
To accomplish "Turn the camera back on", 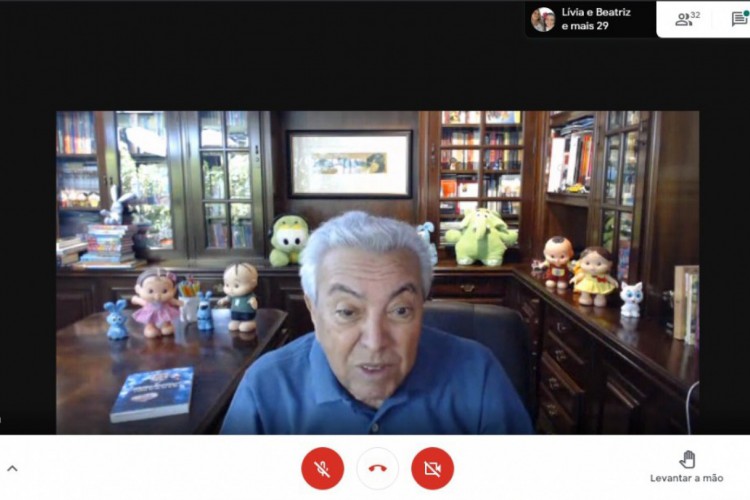I will (432, 468).
